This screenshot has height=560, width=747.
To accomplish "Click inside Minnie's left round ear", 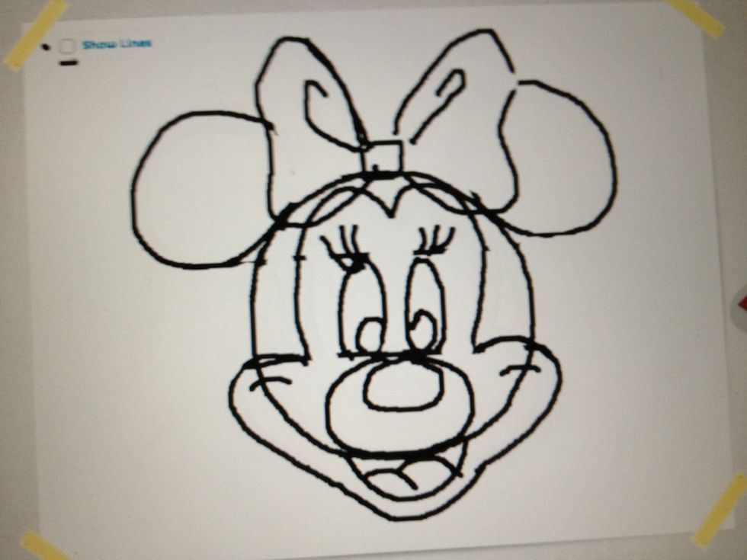I will point(194,190).
